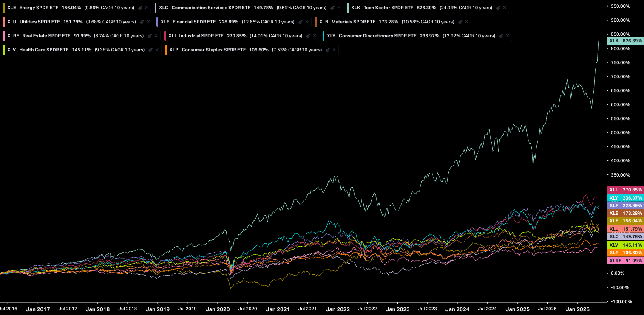Remove XLI Industrial SPDR ETF via X icon

pyautogui.click(x=315, y=36)
